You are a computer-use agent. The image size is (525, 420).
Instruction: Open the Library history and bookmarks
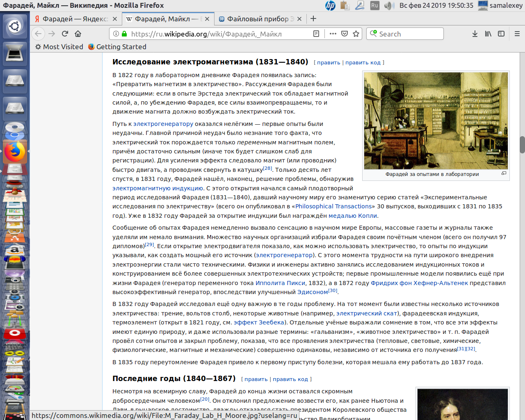coord(488,34)
